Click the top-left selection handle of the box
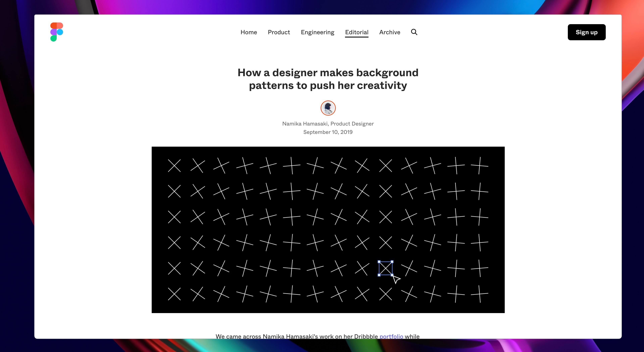 [x=379, y=262]
